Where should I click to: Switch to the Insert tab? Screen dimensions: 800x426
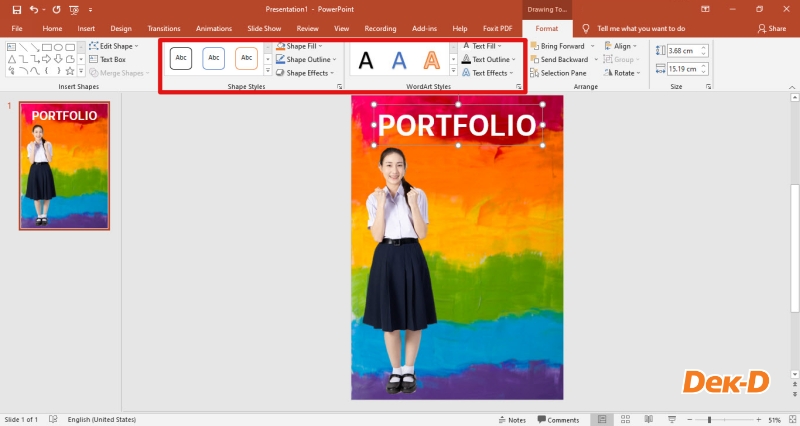(x=86, y=29)
